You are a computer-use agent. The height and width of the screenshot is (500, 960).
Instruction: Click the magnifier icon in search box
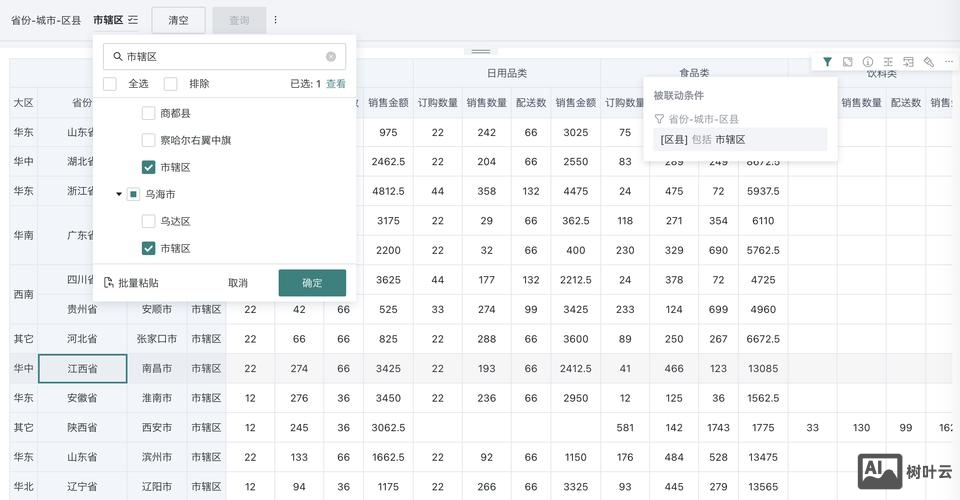pyautogui.click(x=118, y=56)
